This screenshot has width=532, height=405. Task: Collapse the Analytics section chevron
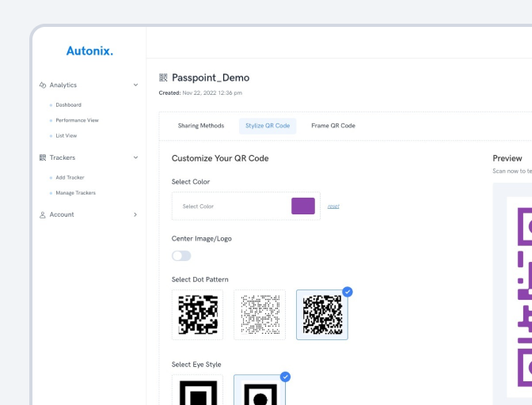click(135, 85)
